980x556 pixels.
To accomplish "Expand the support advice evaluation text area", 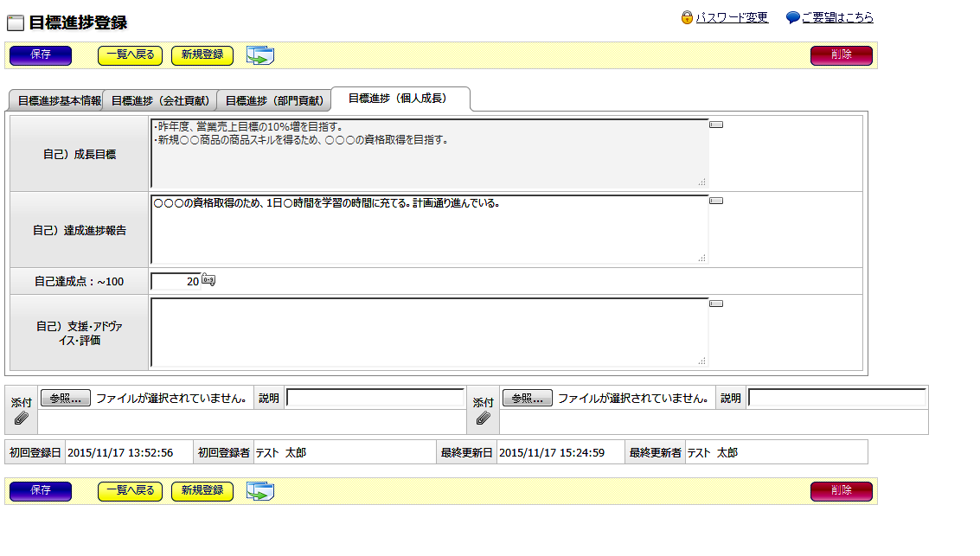I will click(715, 304).
